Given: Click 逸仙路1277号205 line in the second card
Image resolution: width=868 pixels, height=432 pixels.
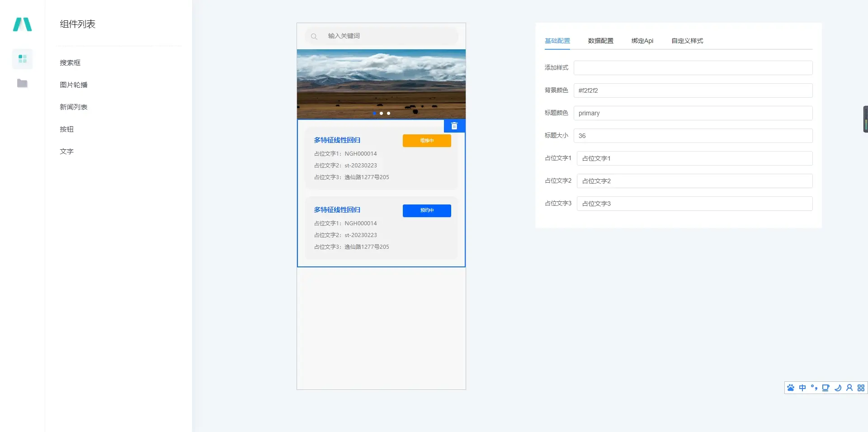Looking at the screenshot, I should point(352,247).
